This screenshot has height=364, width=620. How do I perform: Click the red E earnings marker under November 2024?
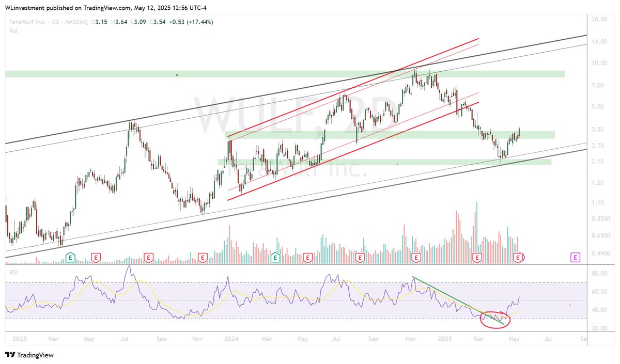415,257
